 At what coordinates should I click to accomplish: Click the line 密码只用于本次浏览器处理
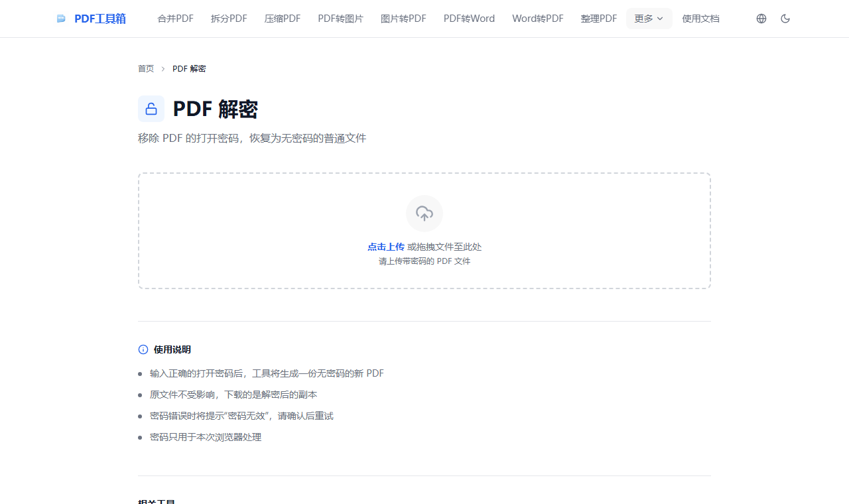coord(206,437)
